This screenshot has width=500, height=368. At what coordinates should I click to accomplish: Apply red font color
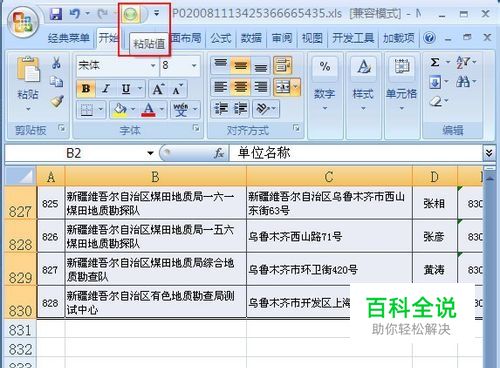pyautogui.click(x=148, y=109)
